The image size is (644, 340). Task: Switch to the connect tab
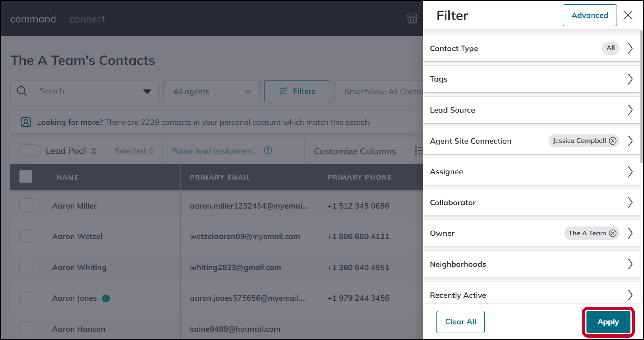point(87,19)
